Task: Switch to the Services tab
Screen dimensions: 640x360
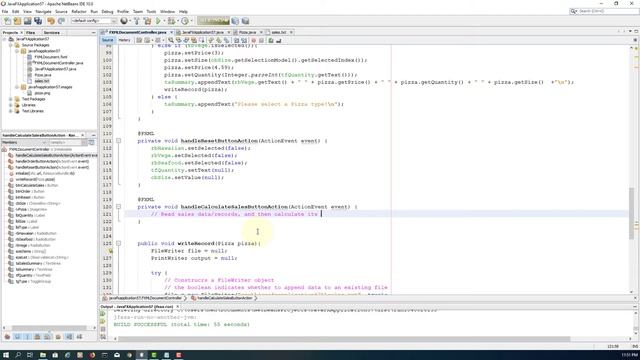Action: [x=51, y=32]
